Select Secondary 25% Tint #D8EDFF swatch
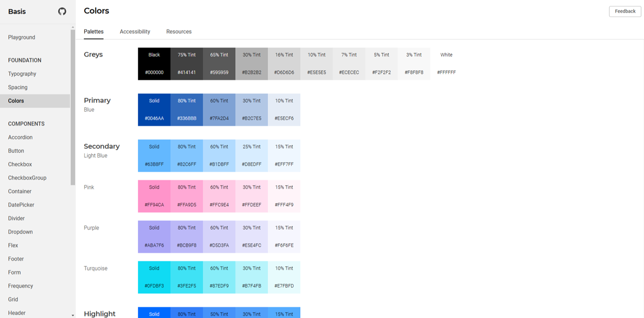Image resolution: width=644 pixels, height=318 pixels. tap(252, 156)
